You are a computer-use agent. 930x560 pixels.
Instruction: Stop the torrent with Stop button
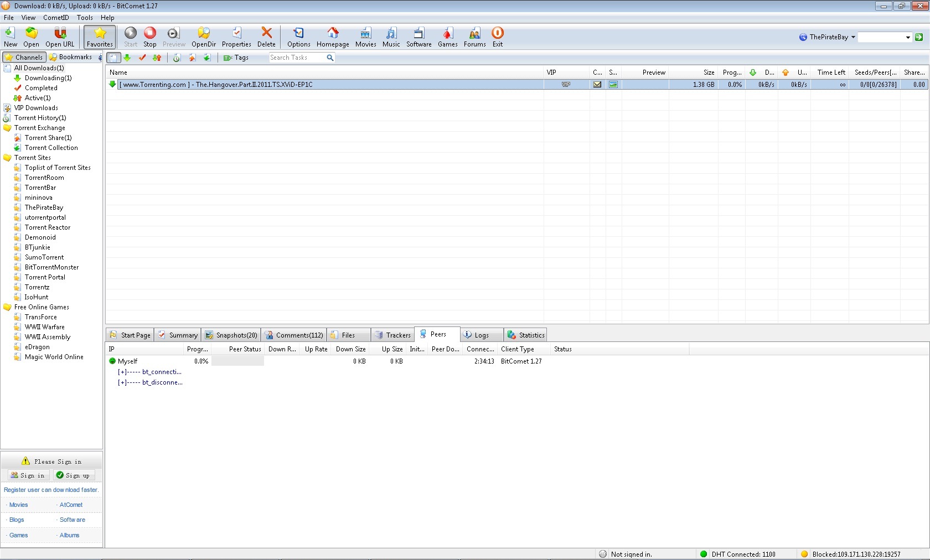coord(149,37)
